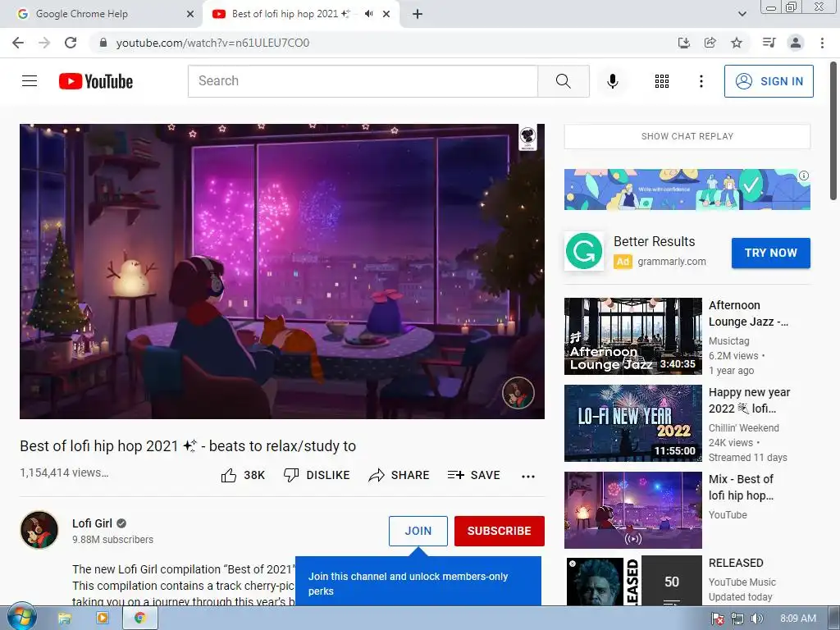Mute the lofi tab audio icon
840x630 pixels.
[x=368, y=14]
